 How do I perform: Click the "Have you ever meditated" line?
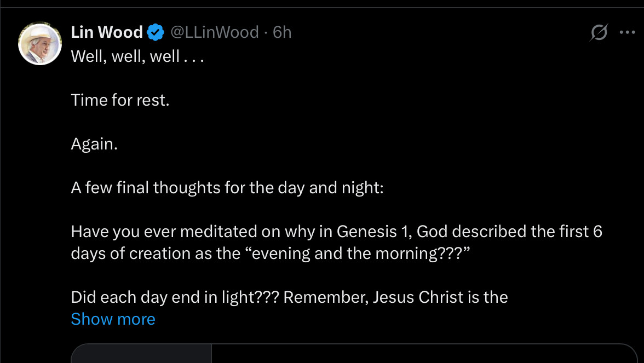click(336, 232)
